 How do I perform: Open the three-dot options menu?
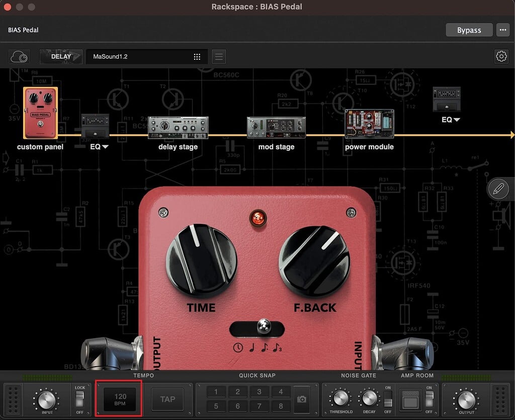[x=502, y=30]
